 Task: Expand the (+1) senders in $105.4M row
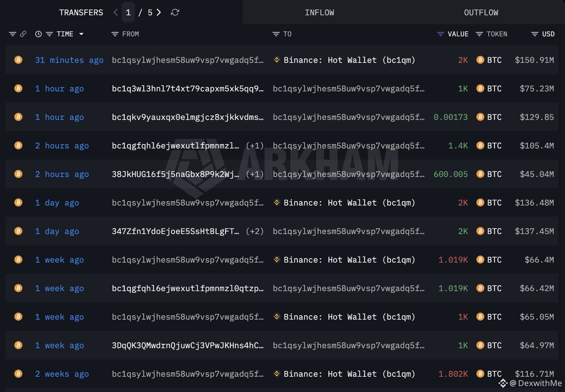click(x=255, y=146)
